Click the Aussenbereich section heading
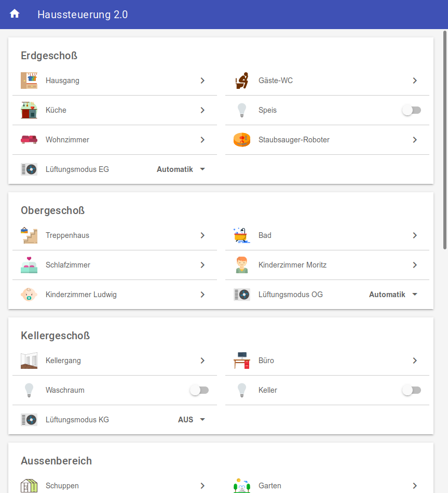 pos(56,461)
